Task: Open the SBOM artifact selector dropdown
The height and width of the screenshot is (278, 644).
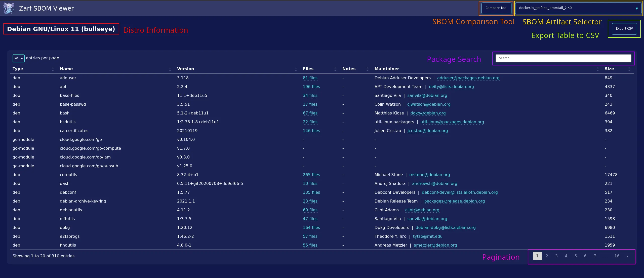Action: coord(578,8)
